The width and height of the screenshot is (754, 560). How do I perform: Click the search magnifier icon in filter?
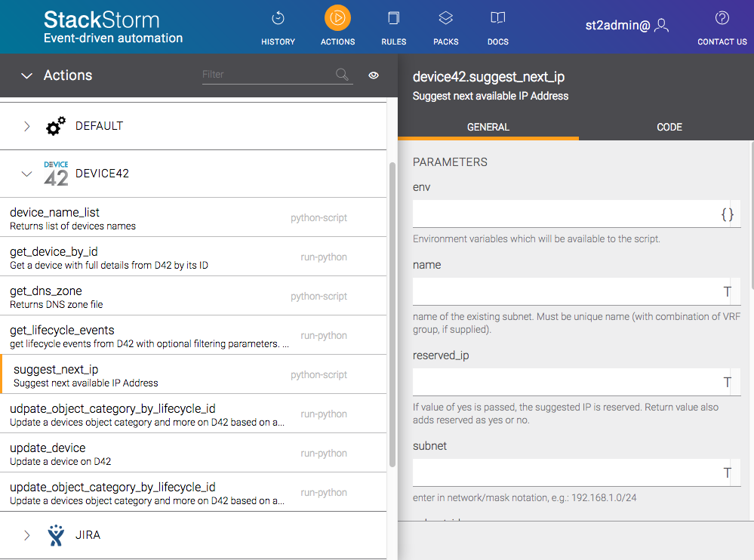342,75
